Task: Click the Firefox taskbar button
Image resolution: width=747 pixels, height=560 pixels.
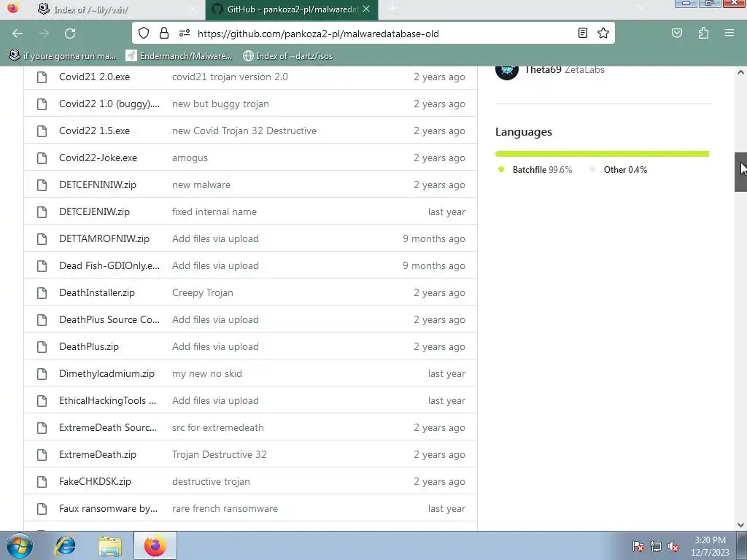Action: pyautogui.click(x=155, y=545)
